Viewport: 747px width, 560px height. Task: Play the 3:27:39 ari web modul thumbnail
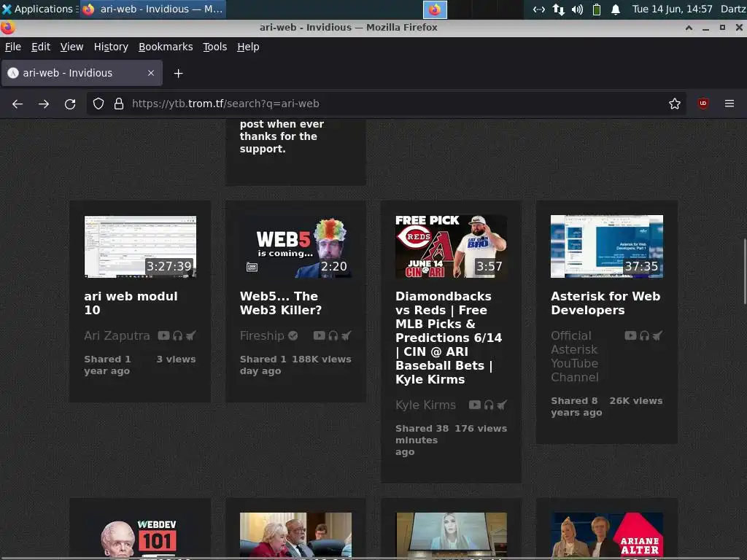(x=140, y=246)
